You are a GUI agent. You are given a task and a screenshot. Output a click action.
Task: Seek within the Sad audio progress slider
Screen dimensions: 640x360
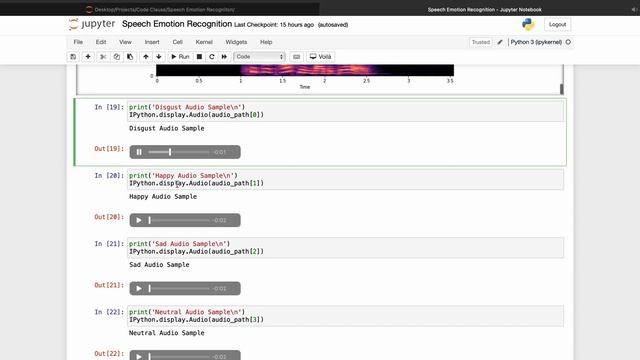click(179, 289)
